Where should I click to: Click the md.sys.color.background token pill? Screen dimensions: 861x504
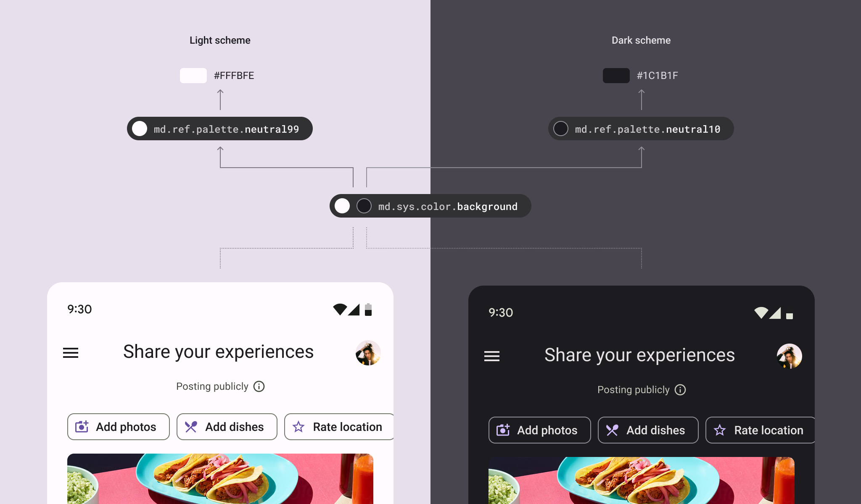pyautogui.click(x=430, y=206)
